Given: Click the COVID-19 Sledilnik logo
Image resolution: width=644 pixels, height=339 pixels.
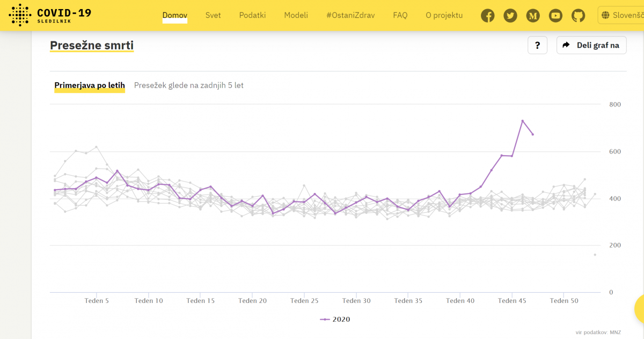Looking at the screenshot, I should click(50, 15).
